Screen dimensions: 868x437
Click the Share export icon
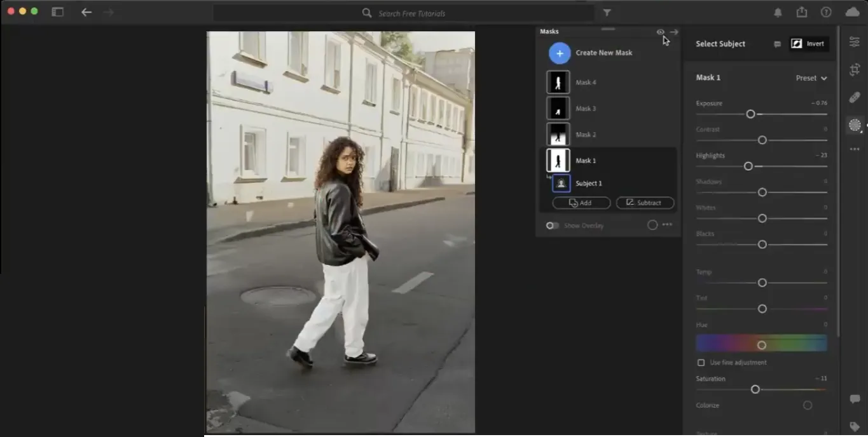(801, 13)
